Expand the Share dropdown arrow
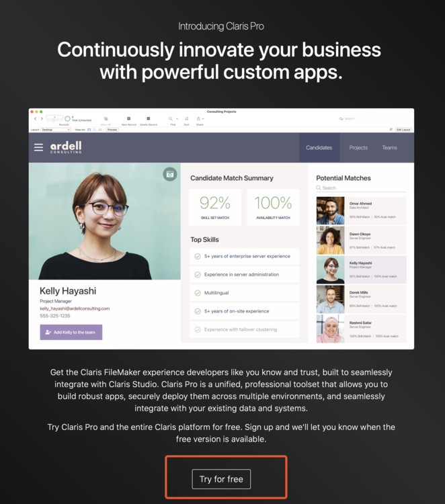Image resolution: width=445 pixels, height=504 pixels. (203, 118)
